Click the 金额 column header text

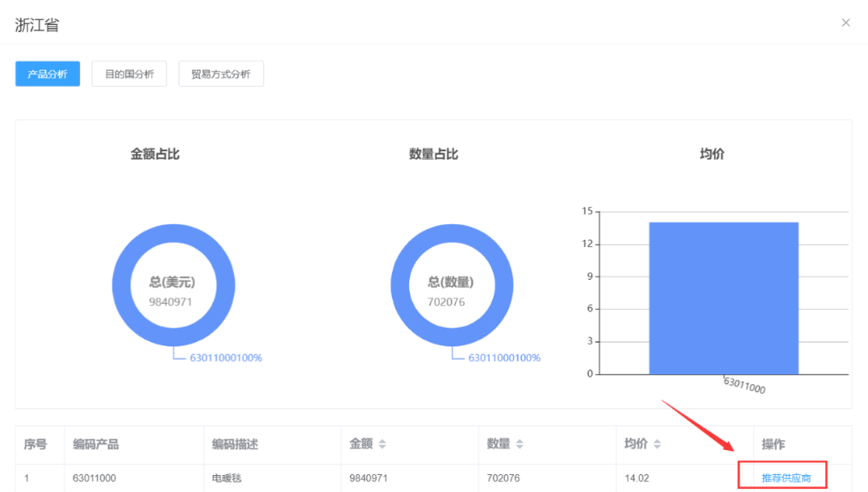(361, 444)
